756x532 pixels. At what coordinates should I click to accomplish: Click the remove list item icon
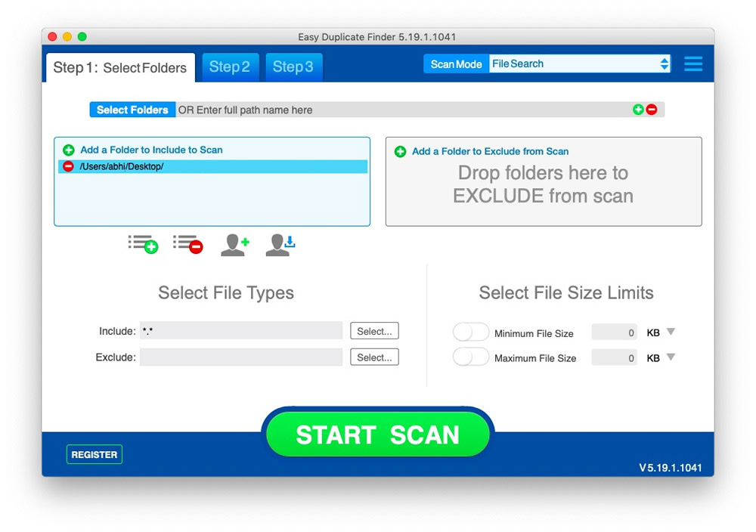188,244
